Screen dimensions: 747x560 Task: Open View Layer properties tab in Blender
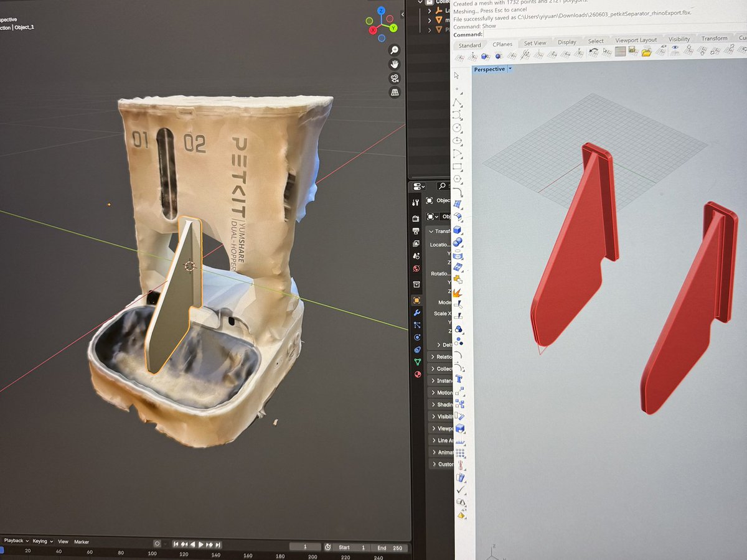pos(416,243)
